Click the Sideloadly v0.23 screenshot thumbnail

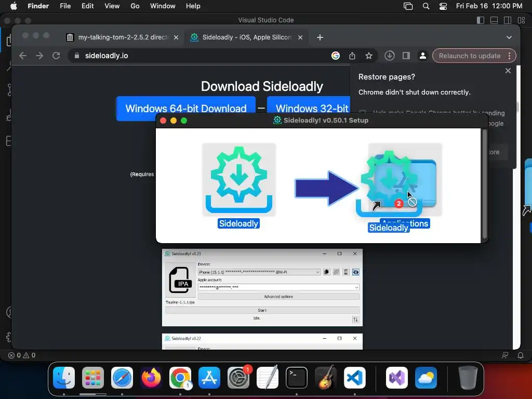pyautogui.click(x=262, y=288)
